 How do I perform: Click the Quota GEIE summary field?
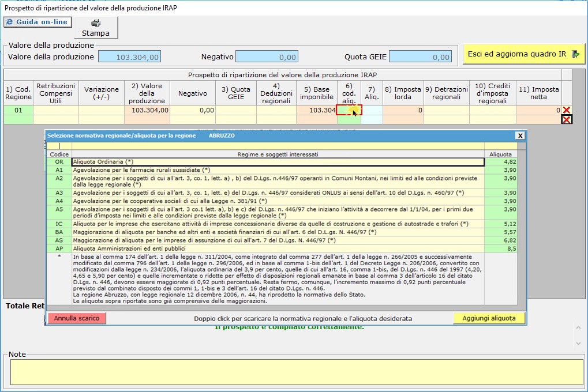tap(420, 57)
